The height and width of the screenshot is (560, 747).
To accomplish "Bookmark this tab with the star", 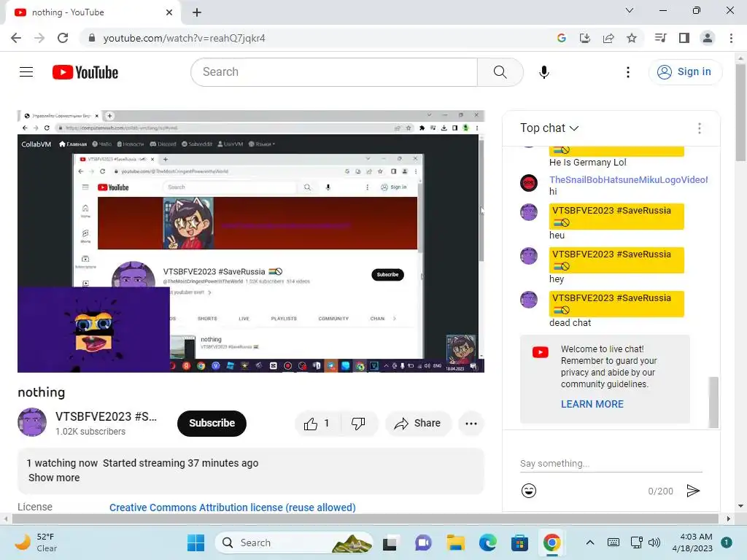I will 632,38.
